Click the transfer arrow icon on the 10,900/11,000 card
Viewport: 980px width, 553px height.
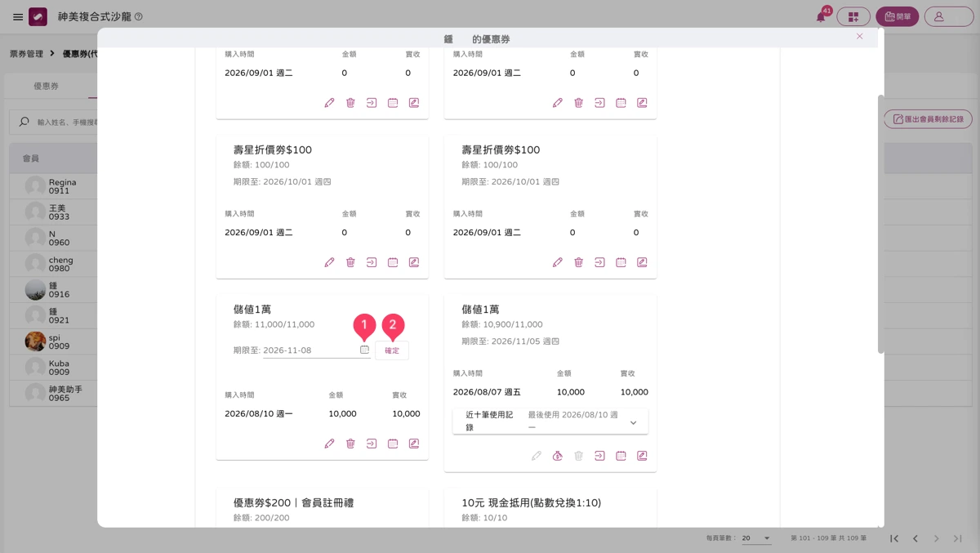[599, 456]
